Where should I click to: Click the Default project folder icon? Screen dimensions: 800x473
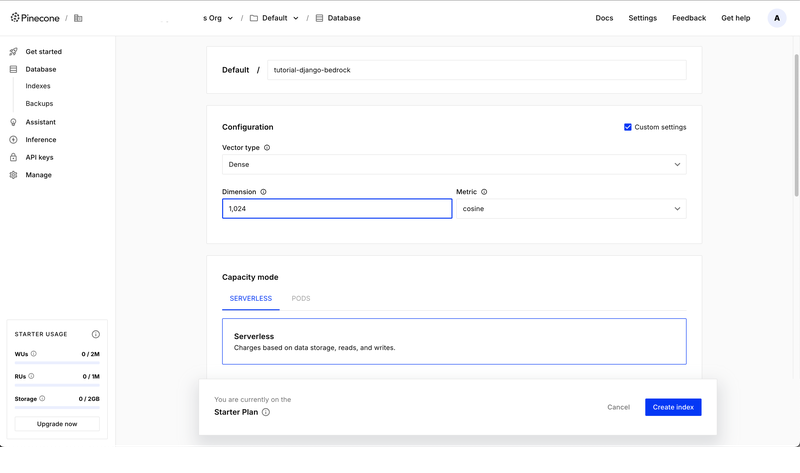254,18
